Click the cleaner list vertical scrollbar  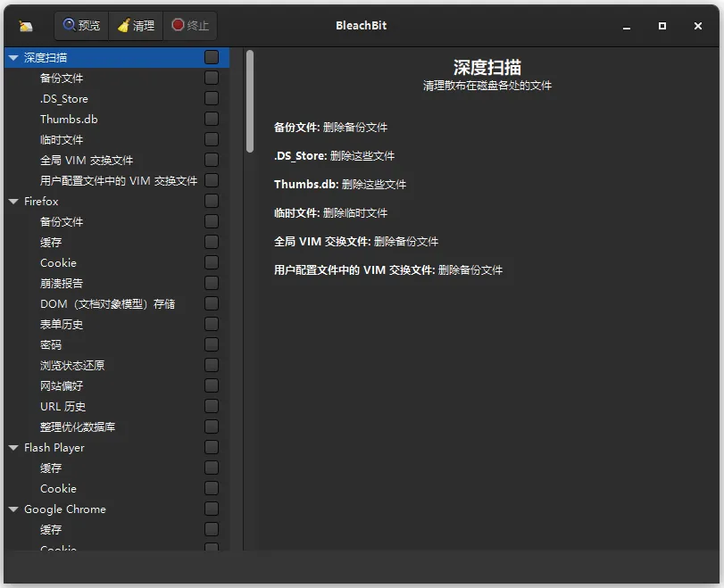point(250,102)
